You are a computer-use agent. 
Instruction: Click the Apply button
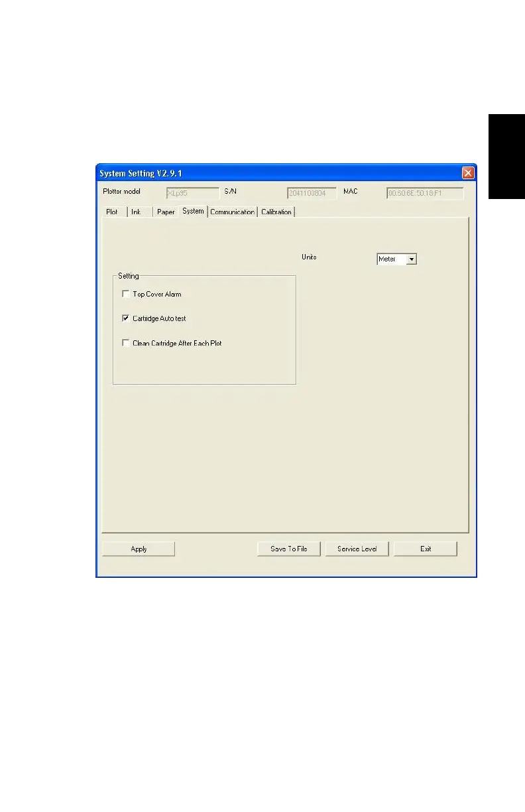tap(139, 549)
